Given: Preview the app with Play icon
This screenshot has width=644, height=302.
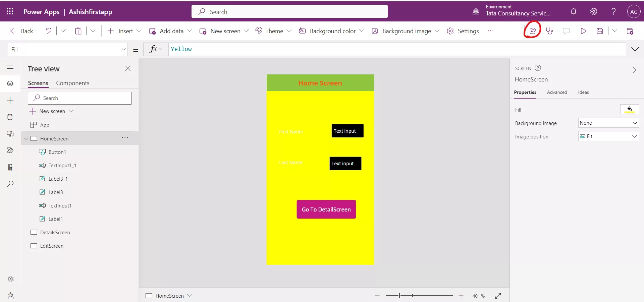Looking at the screenshot, I should pyautogui.click(x=583, y=31).
